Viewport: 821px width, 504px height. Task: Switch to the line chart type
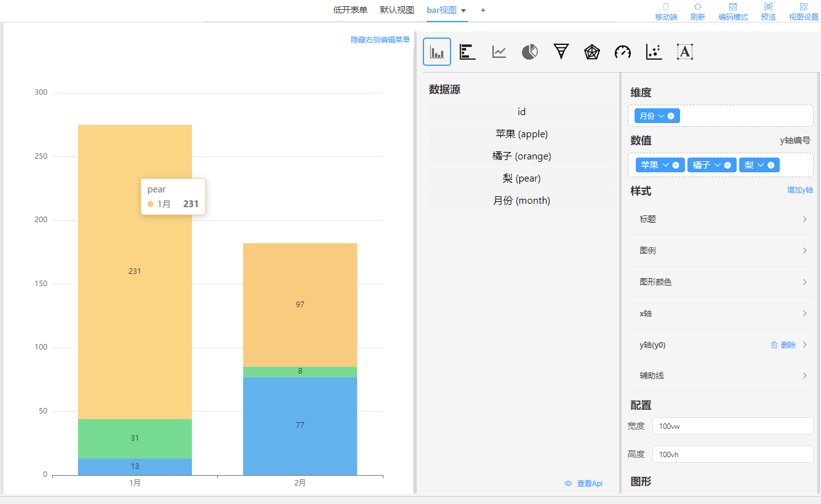click(x=499, y=52)
